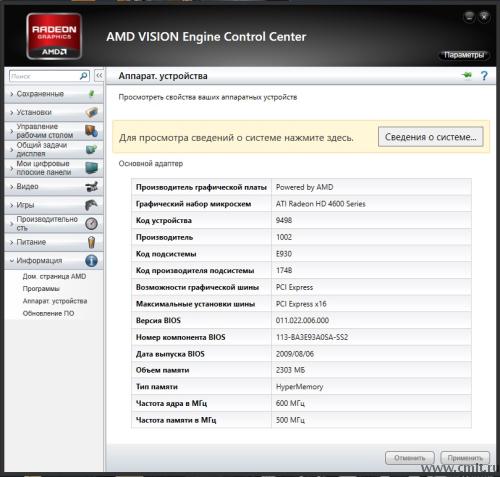The image size is (500, 477).
Task: Click the green pin icon in header
Action: click(467, 75)
